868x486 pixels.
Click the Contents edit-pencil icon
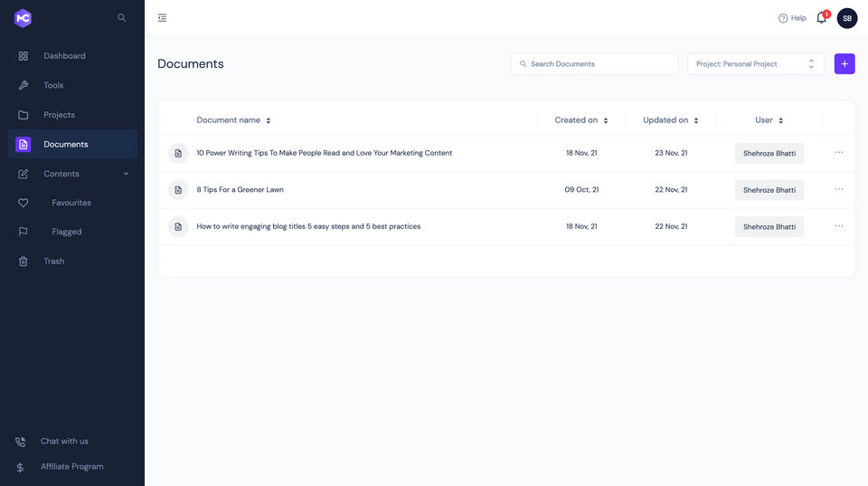click(x=24, y=174)
